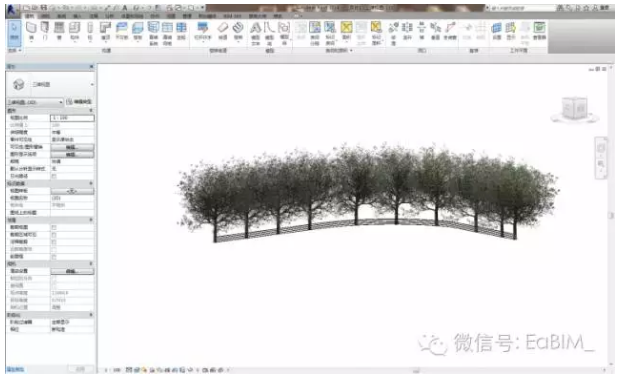Screen dimensions: 621x378
Task: Click the View Scale 1:100 field
Action: (x=72, y=118)
